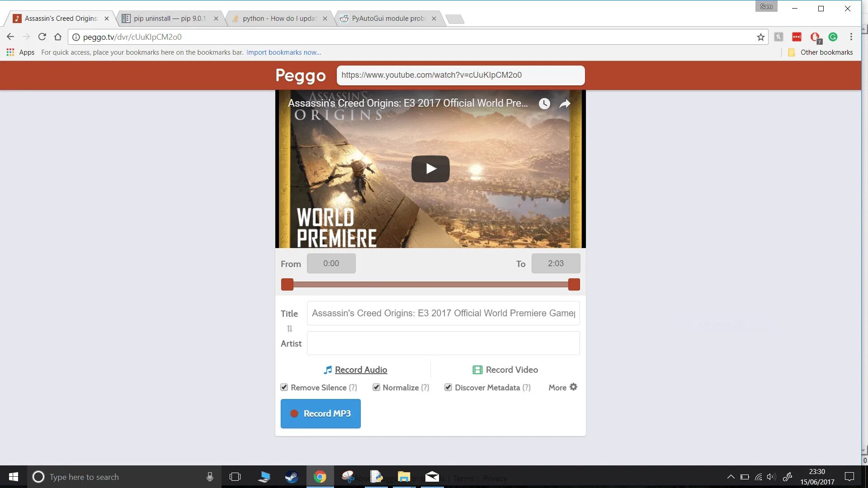Viewport: 868px width, 488px height.
Task: Reload the current page
Action: point(42,37)
